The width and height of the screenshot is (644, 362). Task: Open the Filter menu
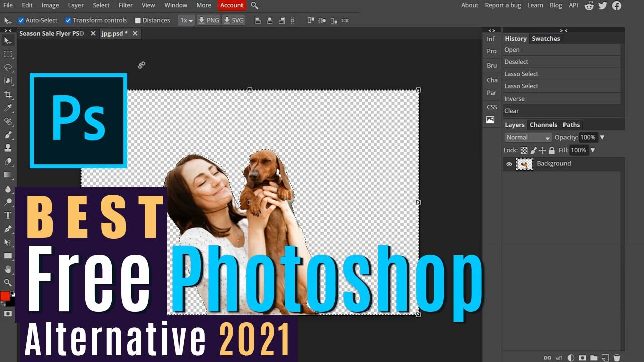tap(125, 5)
